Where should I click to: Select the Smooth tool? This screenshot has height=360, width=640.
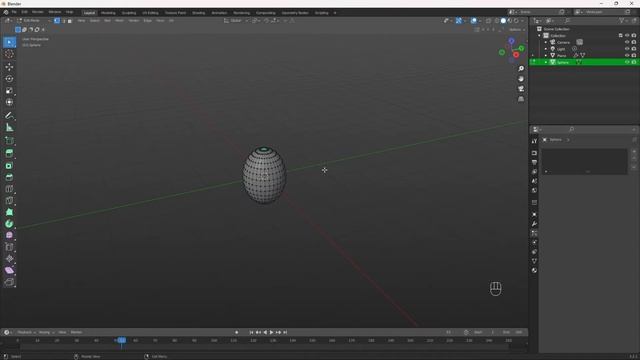pyautogui.click(x=9, y=235)
